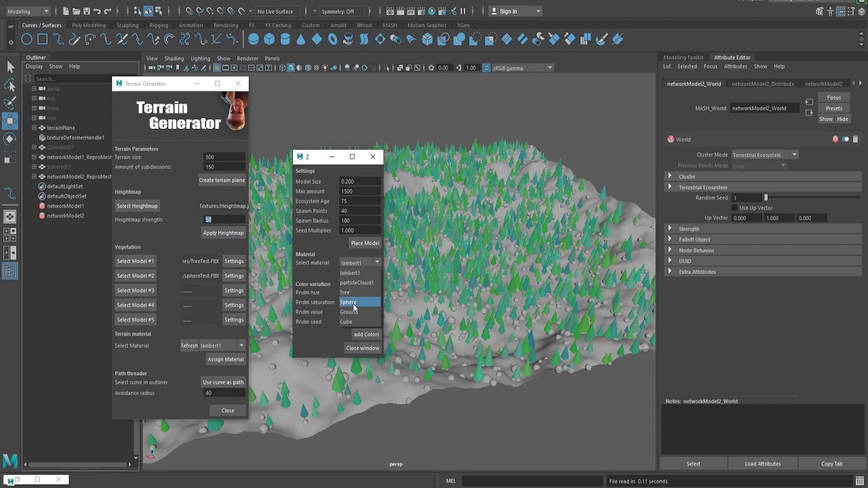Click the open scene folder icon
This screenshot has height=488, width=868.
(x=75, y=11)
